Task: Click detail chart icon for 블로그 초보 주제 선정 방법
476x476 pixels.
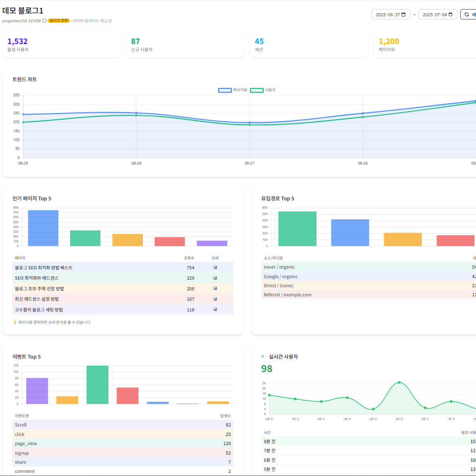Action: coord(215,288)
